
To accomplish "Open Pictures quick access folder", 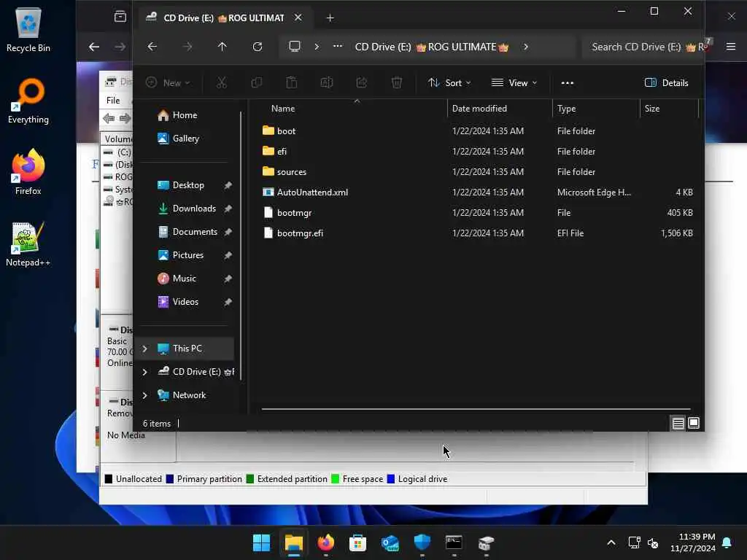I will point(188,255).
